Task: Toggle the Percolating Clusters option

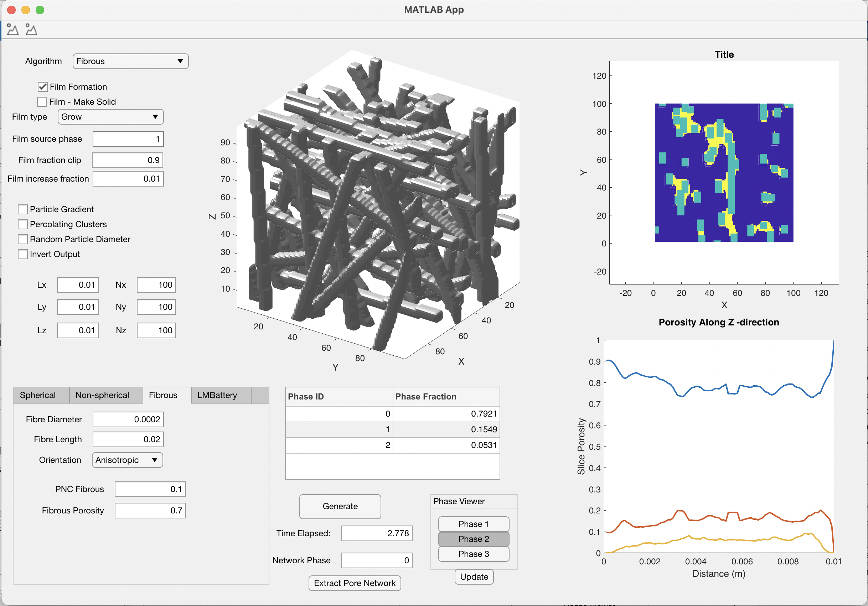Action: tap(23, 224)
